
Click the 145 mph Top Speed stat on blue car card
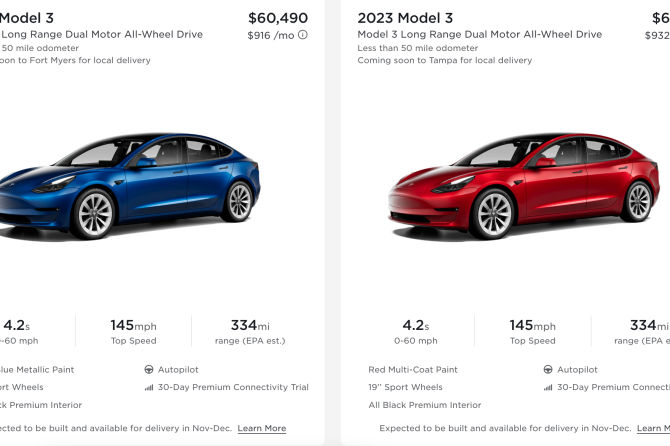(135, 332)
